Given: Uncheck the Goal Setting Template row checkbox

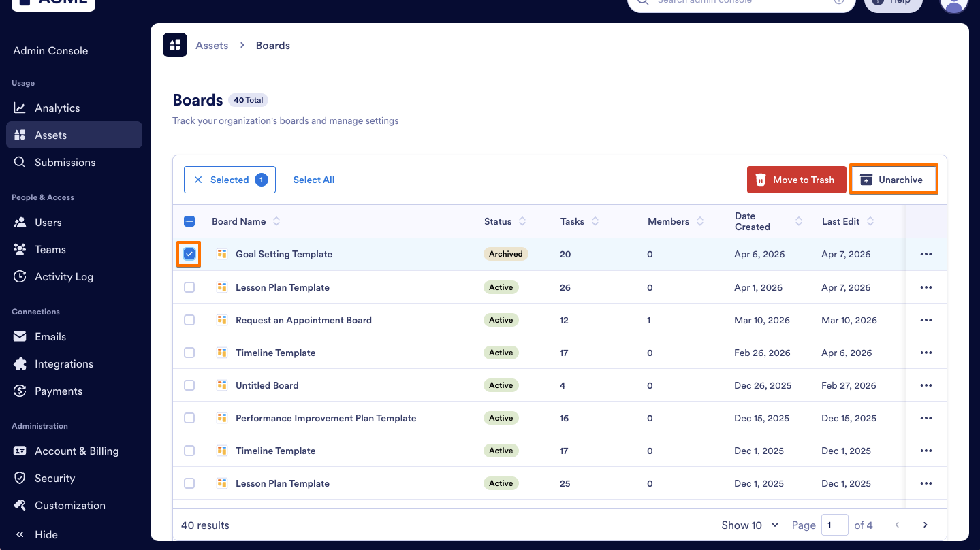Looking at the screenshot, I should 189,254.
